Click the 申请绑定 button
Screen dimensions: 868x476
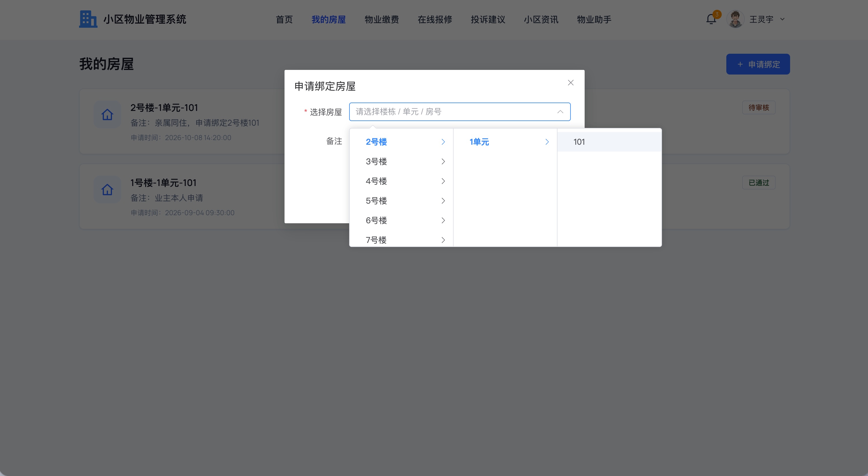[758, 64]
